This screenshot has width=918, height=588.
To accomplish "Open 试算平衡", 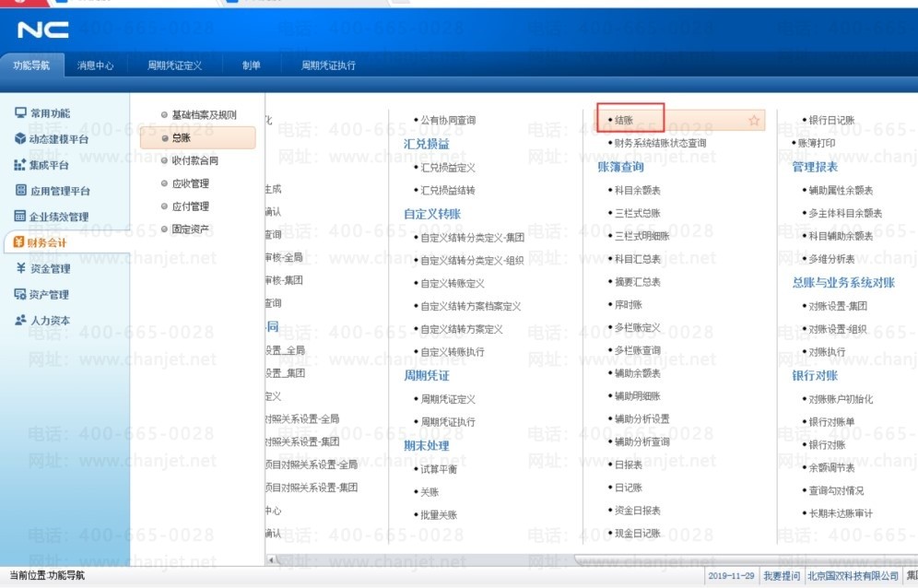I will click(x=439, y=470).
